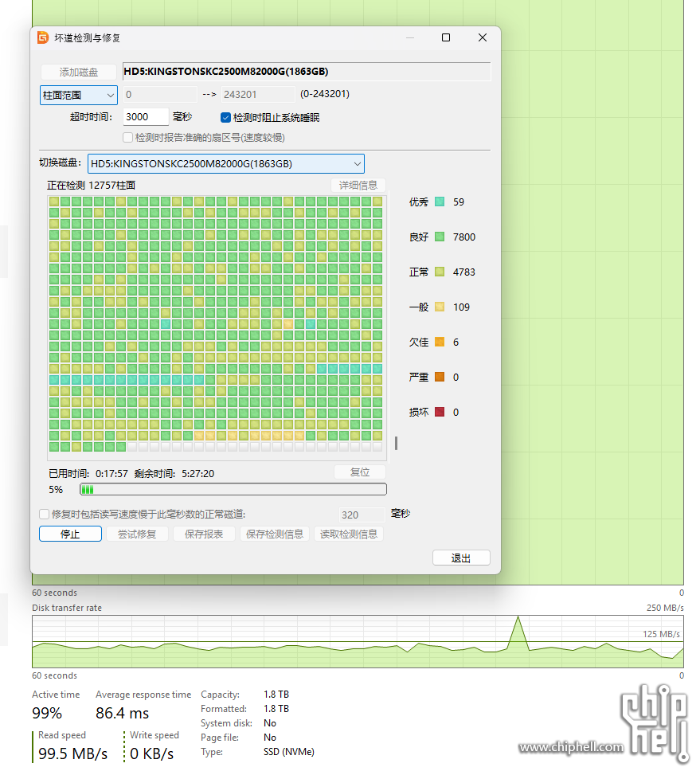Click the 欠佳 orange color swatch
This screenshot has width=700, height=775.
pyautogui.click(x=440, y=342)
